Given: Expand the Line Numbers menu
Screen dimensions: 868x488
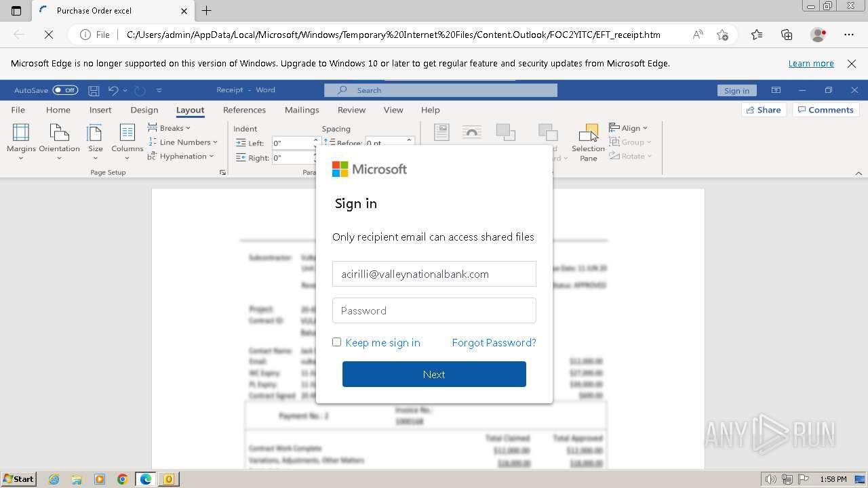Looking at the screenshot, I should pyautogui.click(x=183, y=142).
